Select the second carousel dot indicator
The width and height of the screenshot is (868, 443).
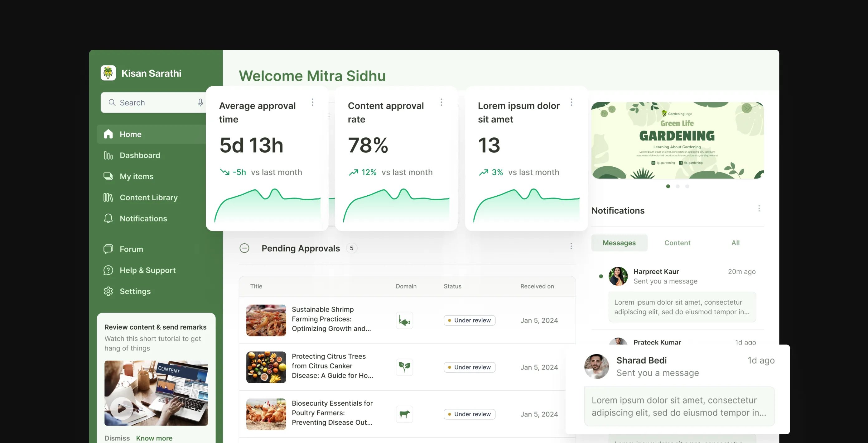(678, 186)
